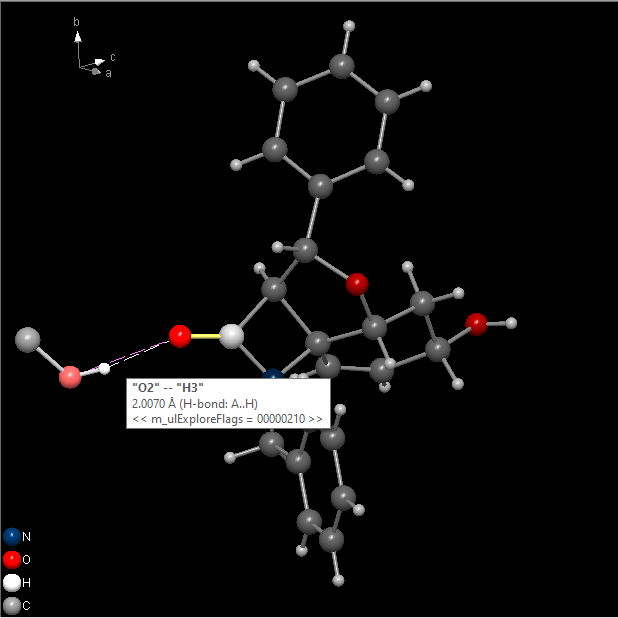Click the red oxygen sphere in legend
The height and width of the screenshot is (618, 618).
point(12,559)
